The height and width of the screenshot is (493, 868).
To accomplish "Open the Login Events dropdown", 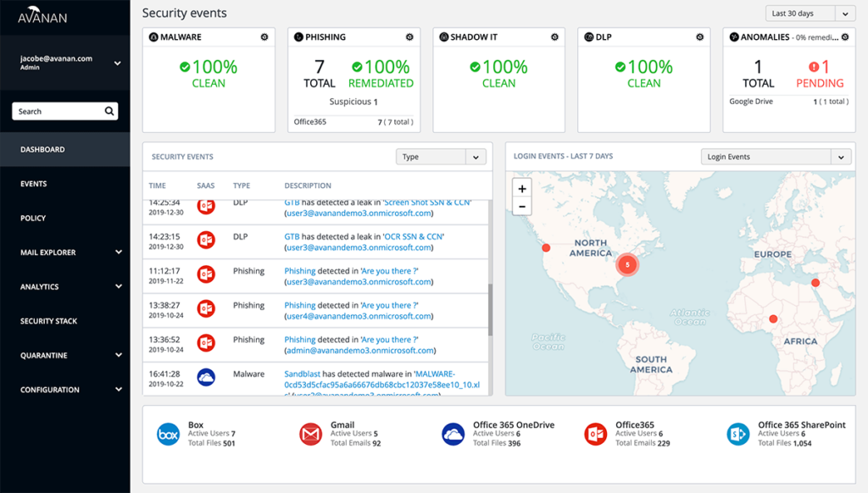I will tap(776, 157).
